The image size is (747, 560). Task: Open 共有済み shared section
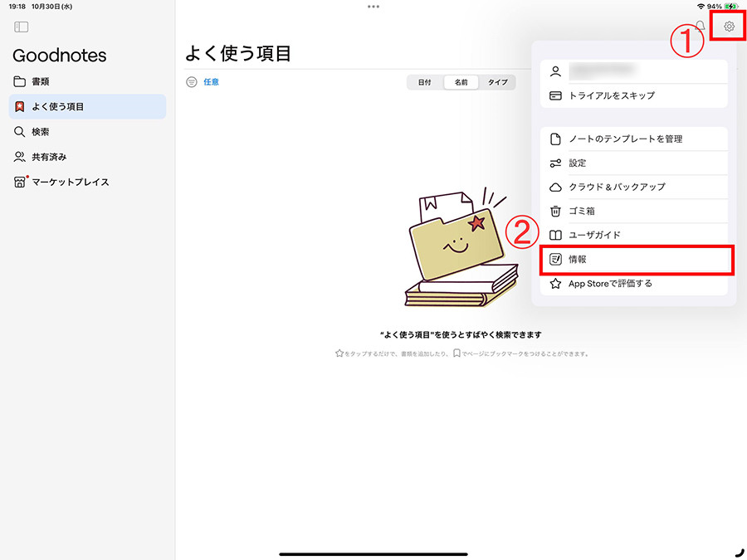(87, 157)
